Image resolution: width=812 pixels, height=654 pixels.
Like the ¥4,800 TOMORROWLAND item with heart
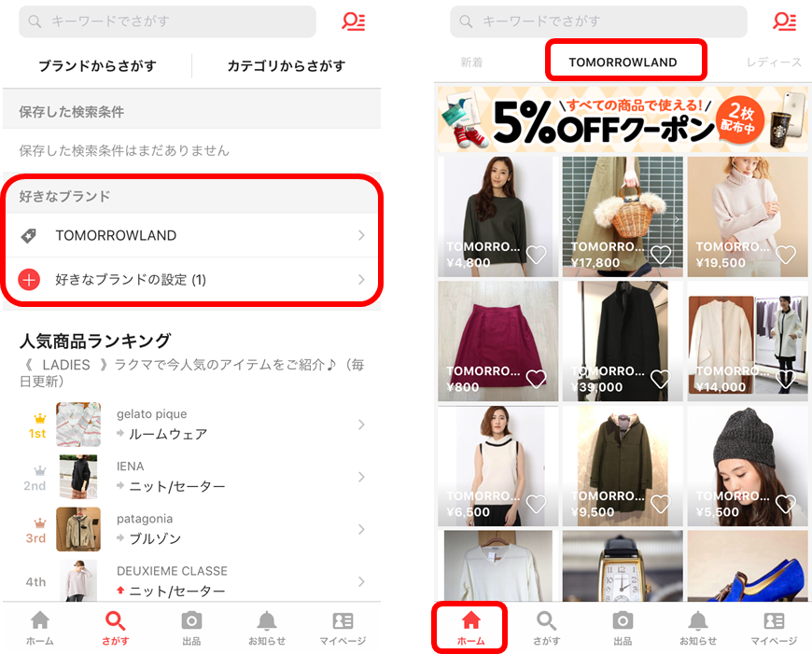pos(536,255)
